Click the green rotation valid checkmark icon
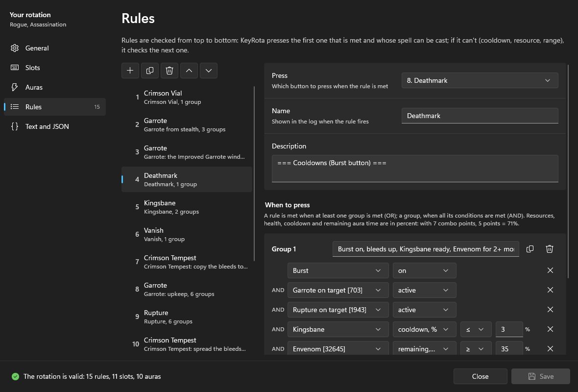 (15, 376)
